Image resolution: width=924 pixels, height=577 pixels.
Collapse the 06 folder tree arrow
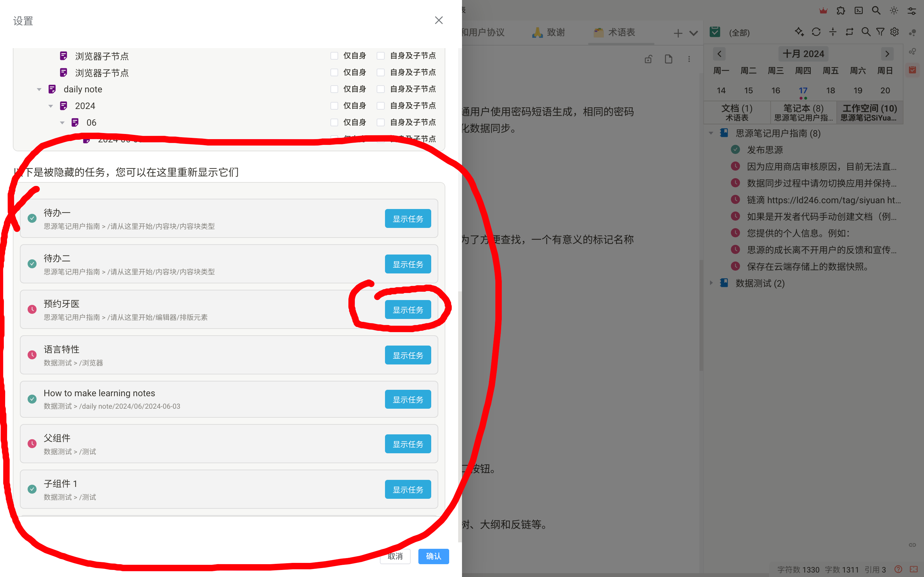(x=62, y=123)
